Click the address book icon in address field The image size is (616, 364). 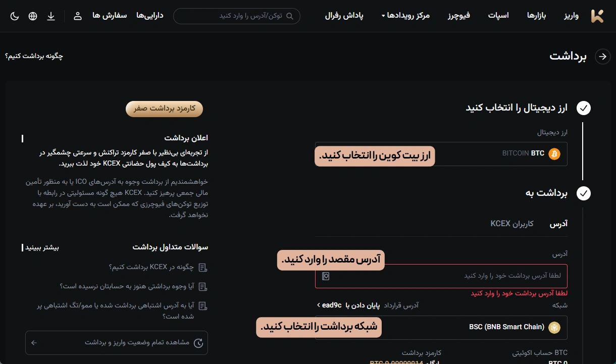[326, 276]
